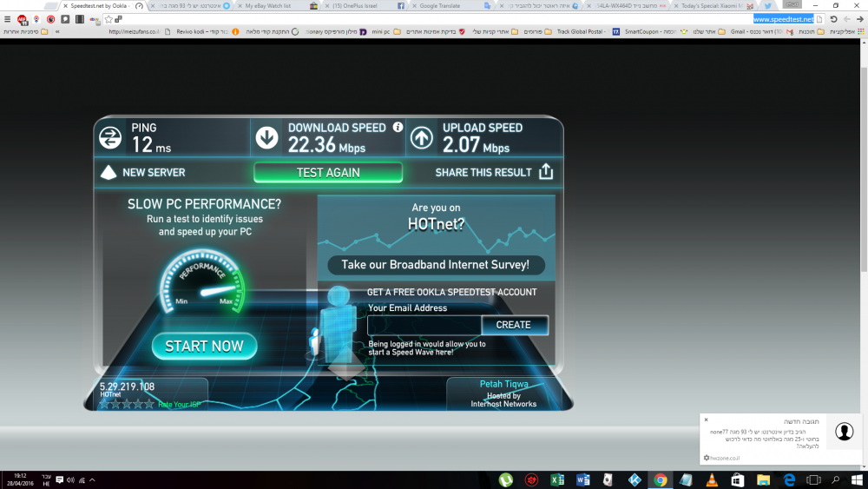This screenshot has width=868, height=489.
Task: Open the 'אתרי קניות שלי' bookmarks folder
Action: tap(496, 31)
